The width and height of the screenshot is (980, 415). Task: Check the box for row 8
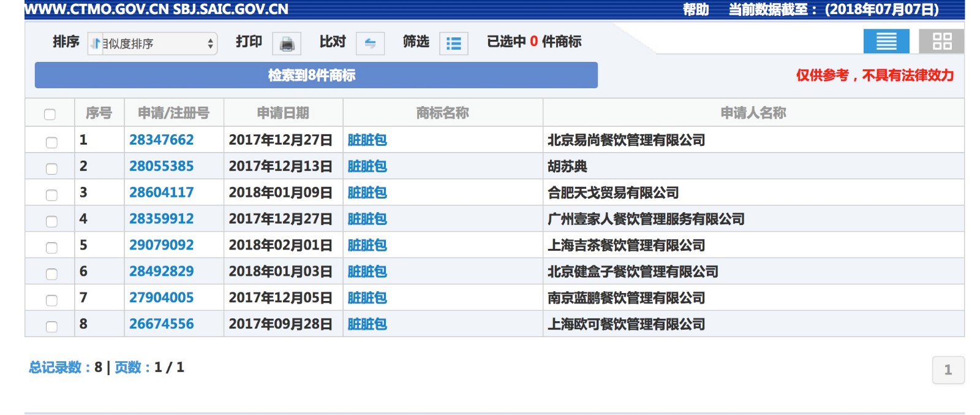click(x=51, y=327)
